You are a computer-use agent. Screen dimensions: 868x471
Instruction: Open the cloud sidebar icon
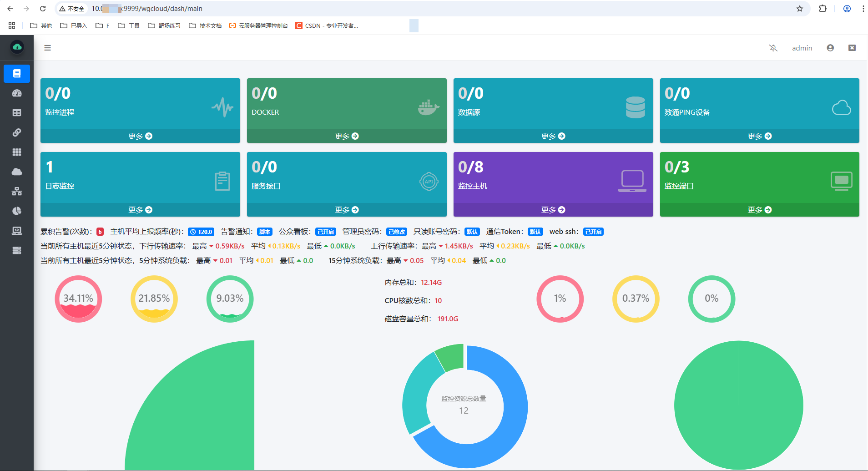pos(17,172)
